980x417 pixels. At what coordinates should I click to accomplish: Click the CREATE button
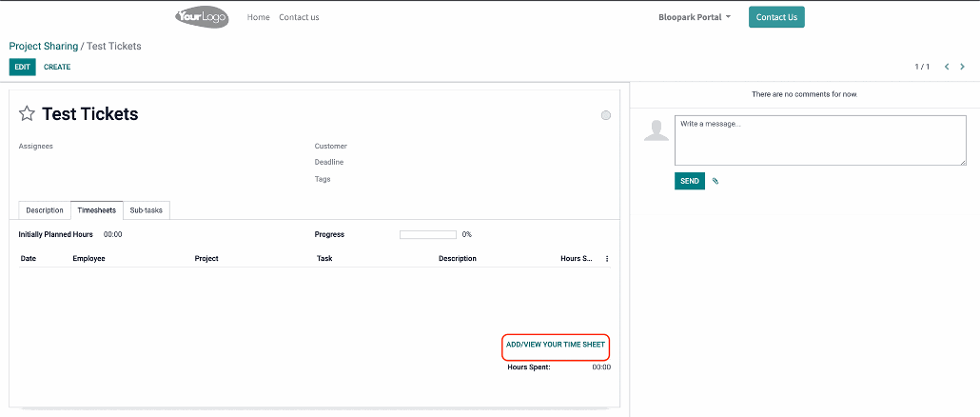click(57, 67)
